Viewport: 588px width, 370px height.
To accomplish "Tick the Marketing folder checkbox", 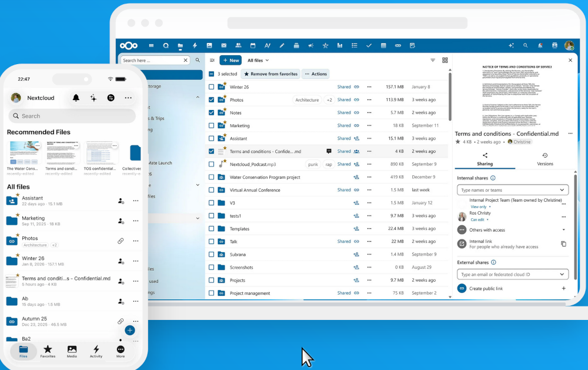I will (x=212, y=126).
